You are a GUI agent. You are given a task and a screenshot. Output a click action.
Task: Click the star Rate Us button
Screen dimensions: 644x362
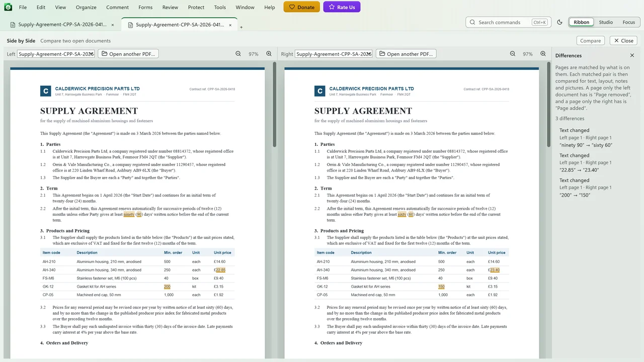click(x=342, y=7)
